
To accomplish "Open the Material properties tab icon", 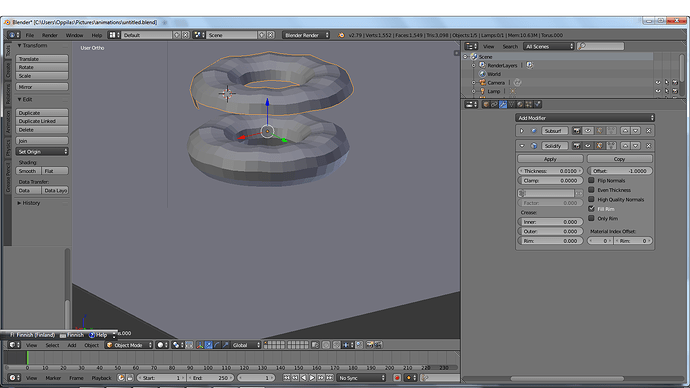I will tap(520, 104).
